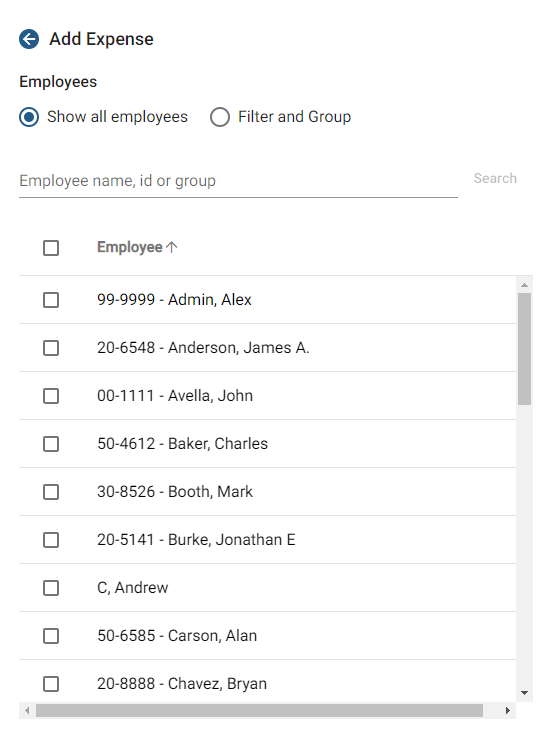The image size is (544, 738).
Task: Go back using the Add Expense arrow
Action: tap(29, 39)
